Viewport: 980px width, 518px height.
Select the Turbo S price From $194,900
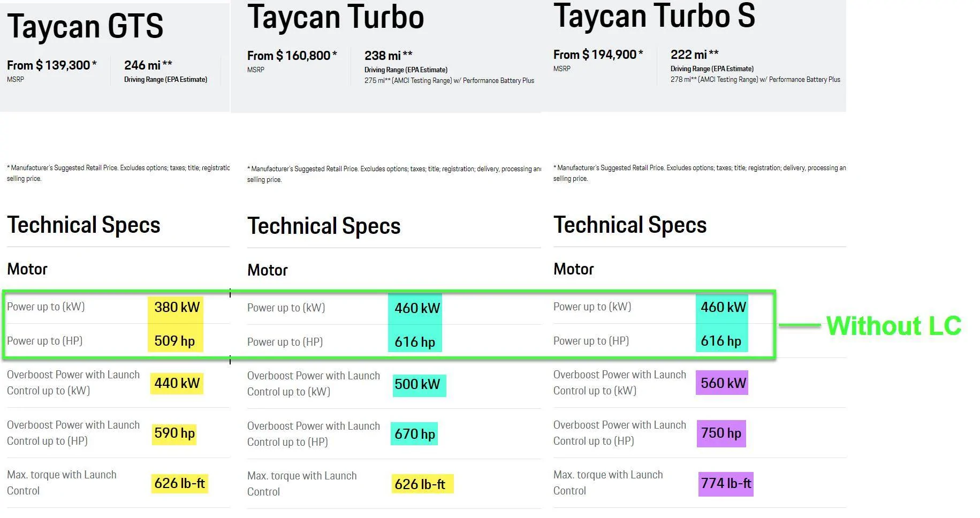598,55
